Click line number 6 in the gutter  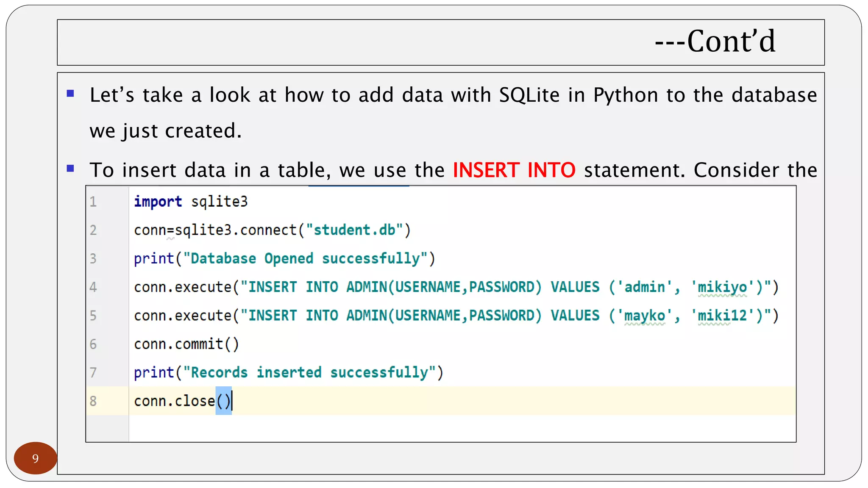coord(93,344)
